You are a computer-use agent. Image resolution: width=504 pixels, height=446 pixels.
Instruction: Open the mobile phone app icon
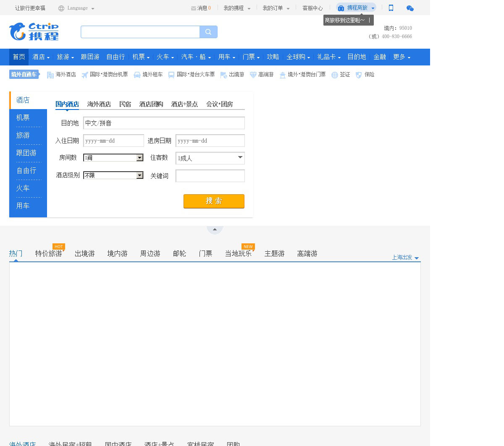pos(391,8)
